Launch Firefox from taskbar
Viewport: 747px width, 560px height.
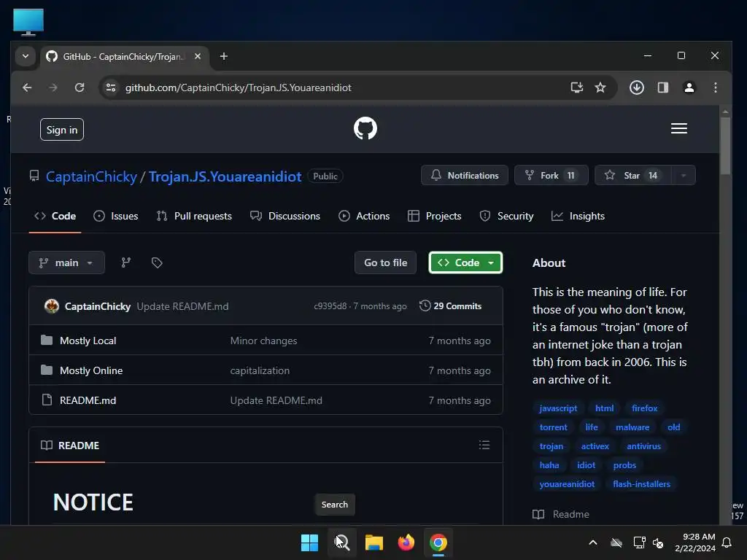pos(406,542)
